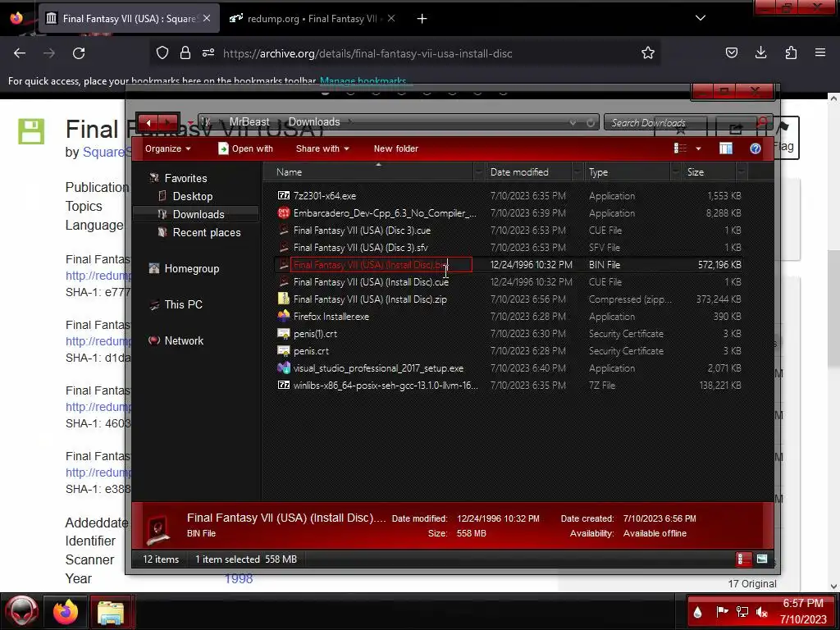Expand the view options dropdown arrow

[x=698, y=148]
